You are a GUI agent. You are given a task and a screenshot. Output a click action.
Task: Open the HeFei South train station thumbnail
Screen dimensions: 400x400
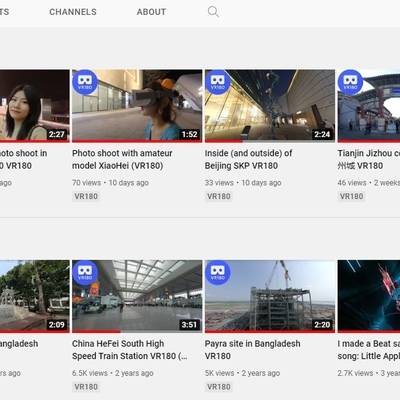coord(137,296)
